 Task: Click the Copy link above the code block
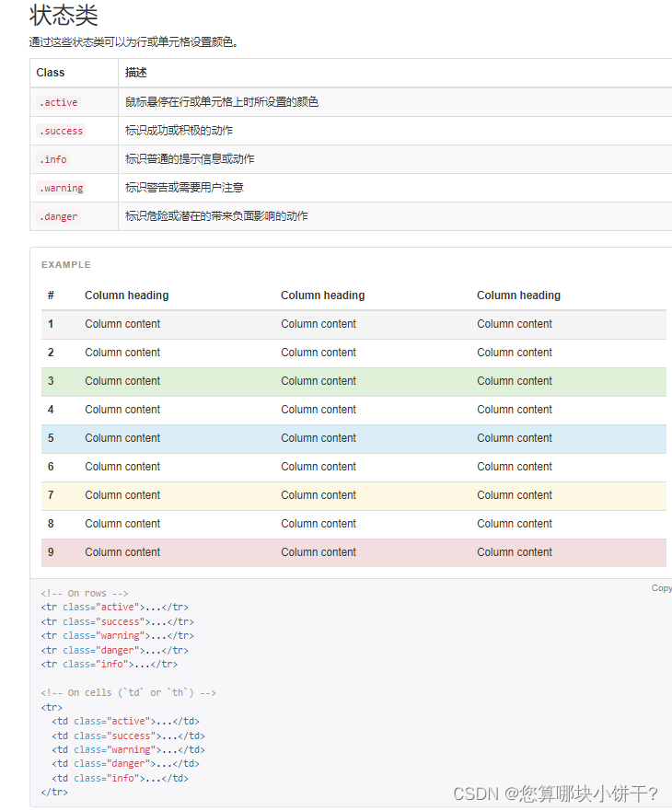pos(660,587)
